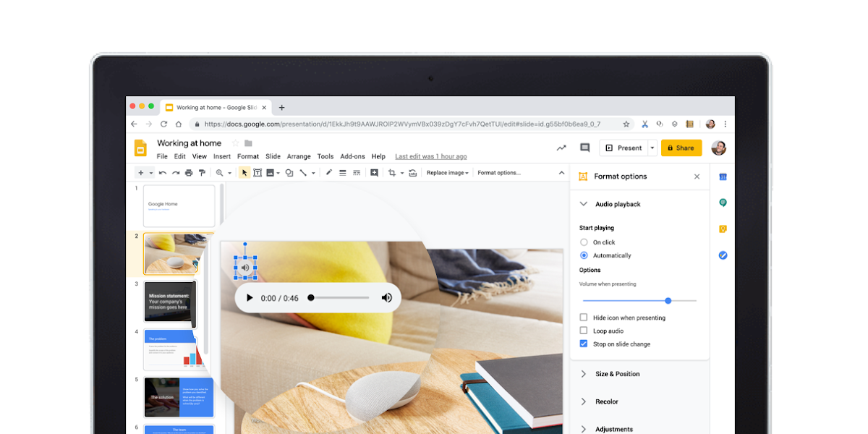This screenshot has height=434, width=868.
Task: Select the Paint format tool
Action: (x=202, y=173)
